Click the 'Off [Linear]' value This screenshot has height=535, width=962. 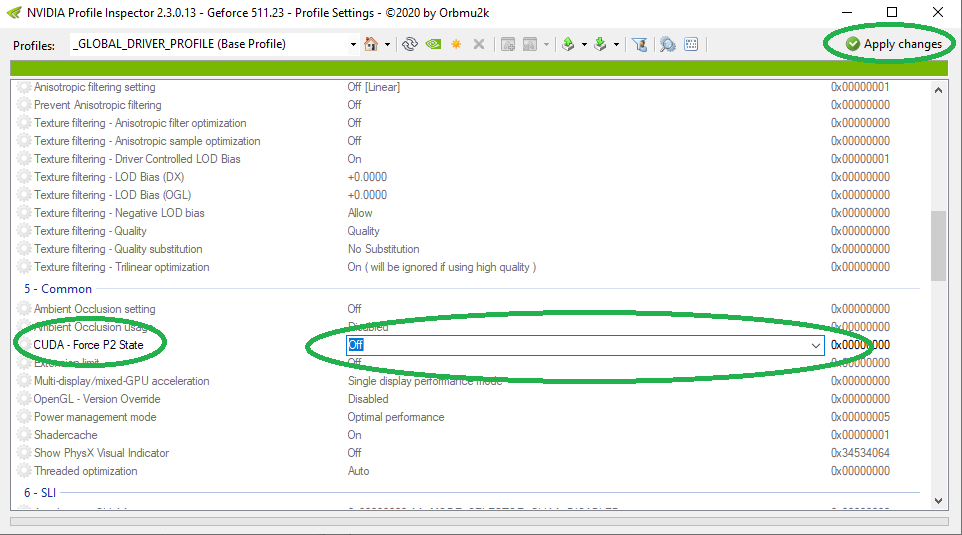[374, 87]
